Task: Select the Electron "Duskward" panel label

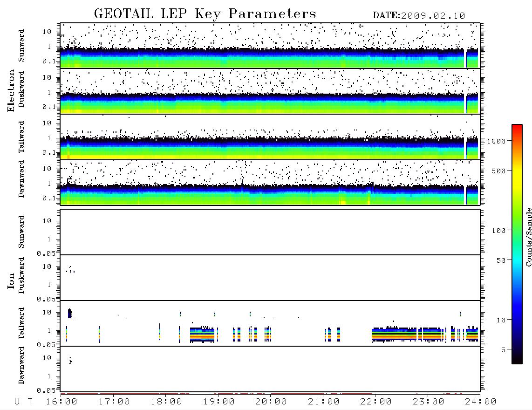Action: coord(21,89)
